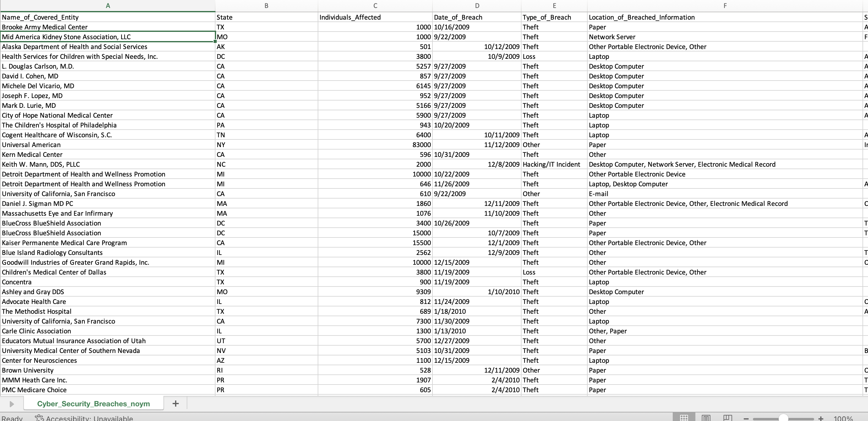The width and height of the screenshot is (868, 421).
Task: Open the 100% zoom level setting
Action: pos(843,418)
